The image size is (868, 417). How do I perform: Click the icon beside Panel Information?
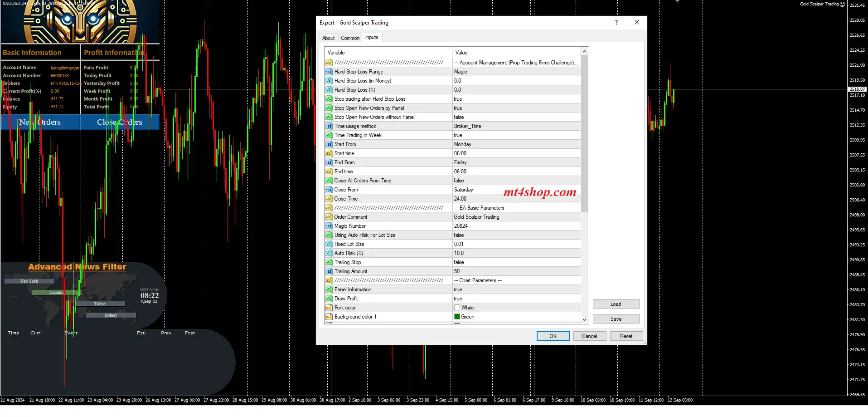pyautogui.click(x=329, y=289)
